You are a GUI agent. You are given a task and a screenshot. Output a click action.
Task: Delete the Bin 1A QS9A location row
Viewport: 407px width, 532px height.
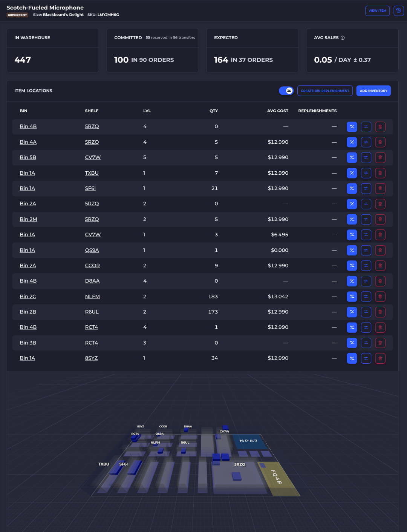[x=380, y=250]
